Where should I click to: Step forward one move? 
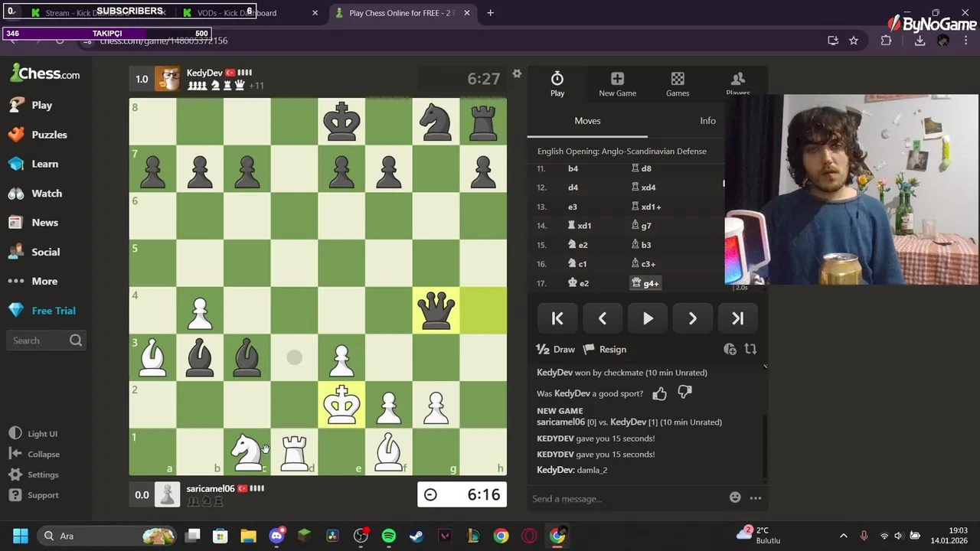[693, 318]
